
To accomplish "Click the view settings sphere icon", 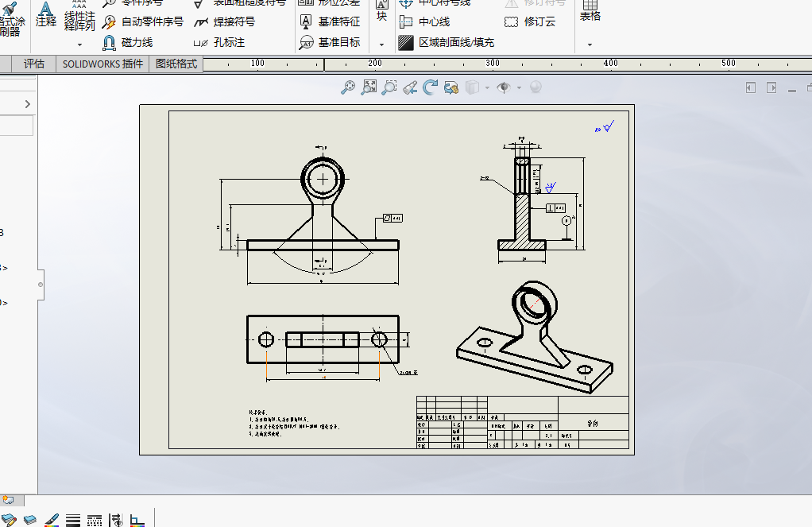I will pos(536,87).
